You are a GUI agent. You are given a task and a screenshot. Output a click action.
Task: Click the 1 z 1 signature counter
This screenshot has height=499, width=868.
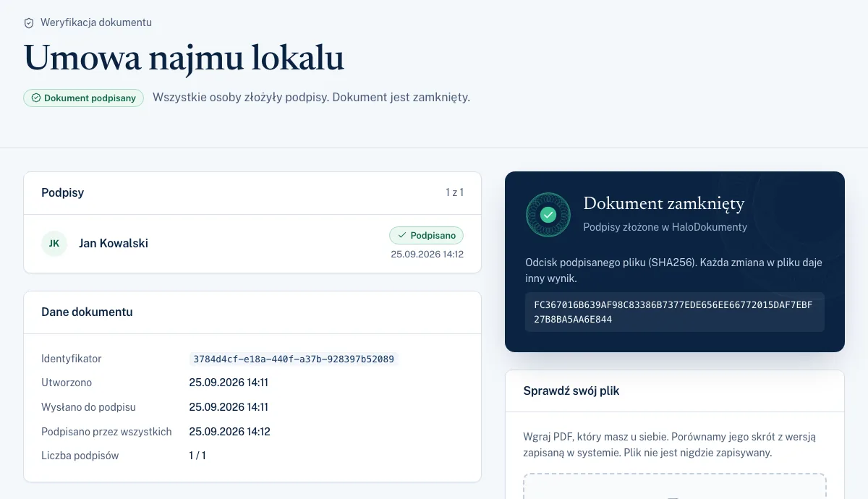coord(454,193)
